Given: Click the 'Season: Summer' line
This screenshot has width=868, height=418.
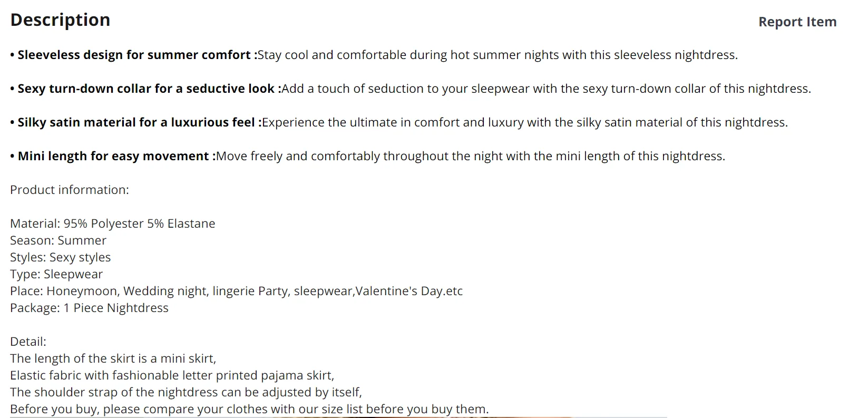Looking at the screenshot, I should pyautogui.click(x=58, y=240).
